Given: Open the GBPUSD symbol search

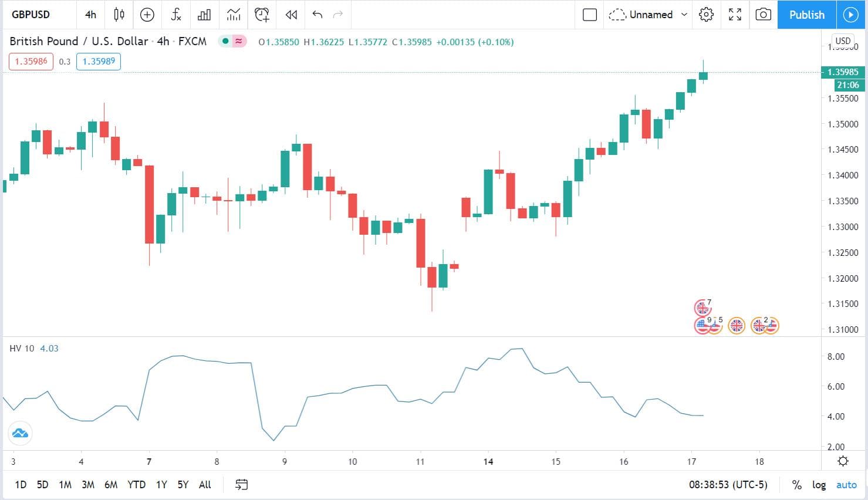Looking at the screenshot, I should (x=31, y=15).
